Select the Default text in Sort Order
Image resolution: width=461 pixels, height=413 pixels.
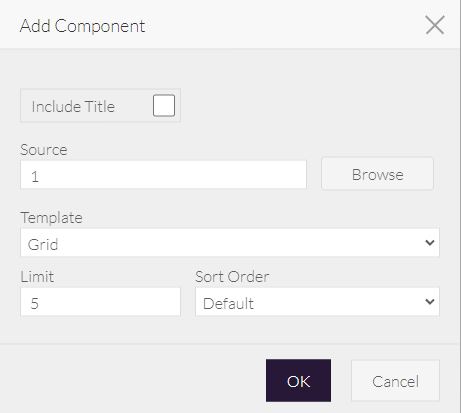[228, 304]
